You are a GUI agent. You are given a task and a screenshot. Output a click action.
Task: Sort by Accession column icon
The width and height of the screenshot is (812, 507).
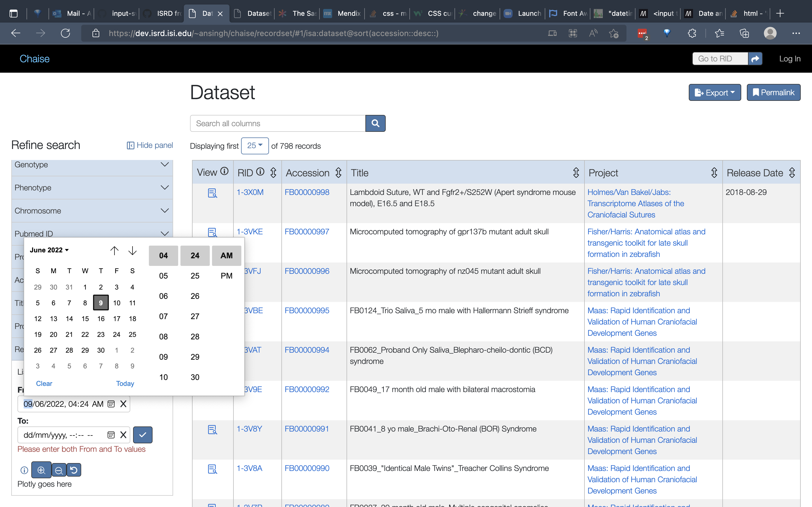pyautogui.click(x=339, y=173)
